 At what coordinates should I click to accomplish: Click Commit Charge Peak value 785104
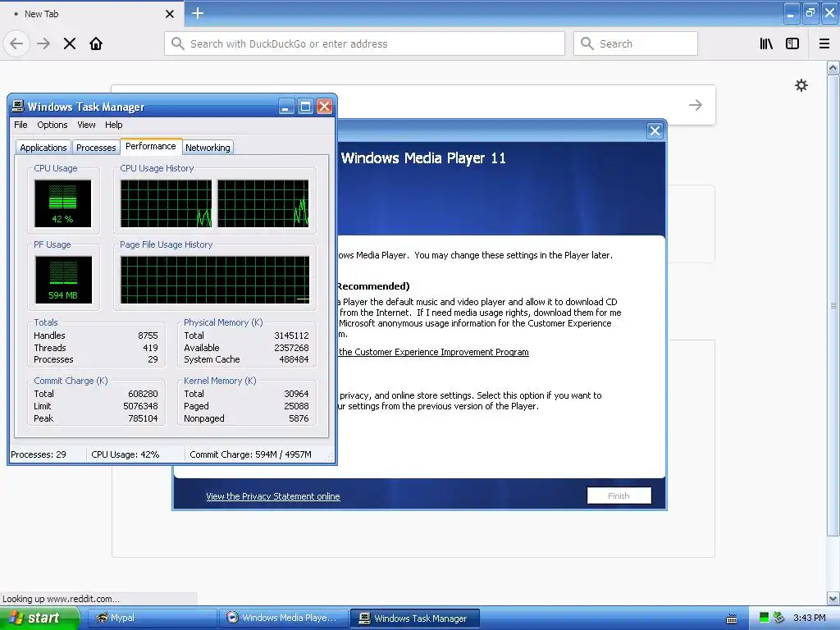point(143,418)
